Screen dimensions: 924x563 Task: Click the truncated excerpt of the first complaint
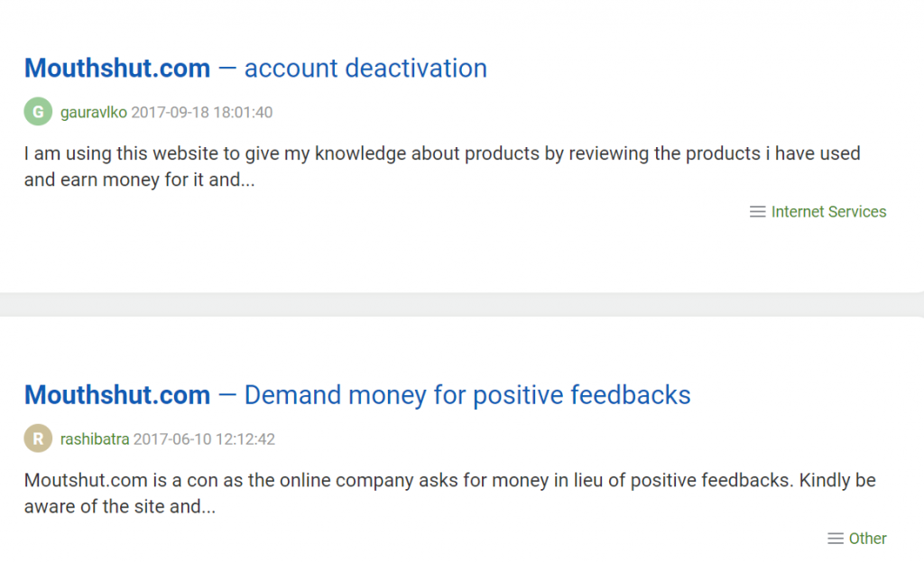442,166
